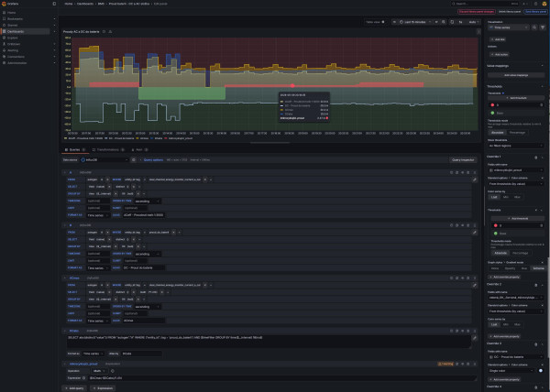
Task: Search visualizations with the magnifier icon
Action: click(x=534, y=27)
